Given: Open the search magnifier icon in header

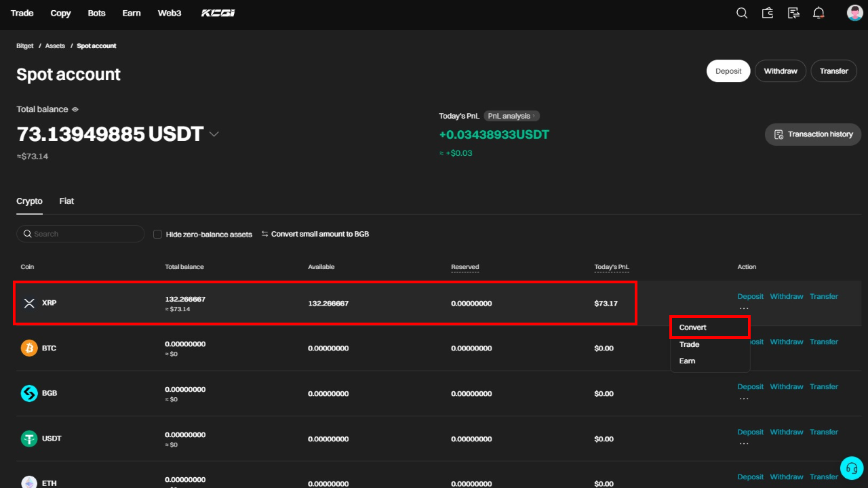Looking at the screenshot, I should click(742, 13).
